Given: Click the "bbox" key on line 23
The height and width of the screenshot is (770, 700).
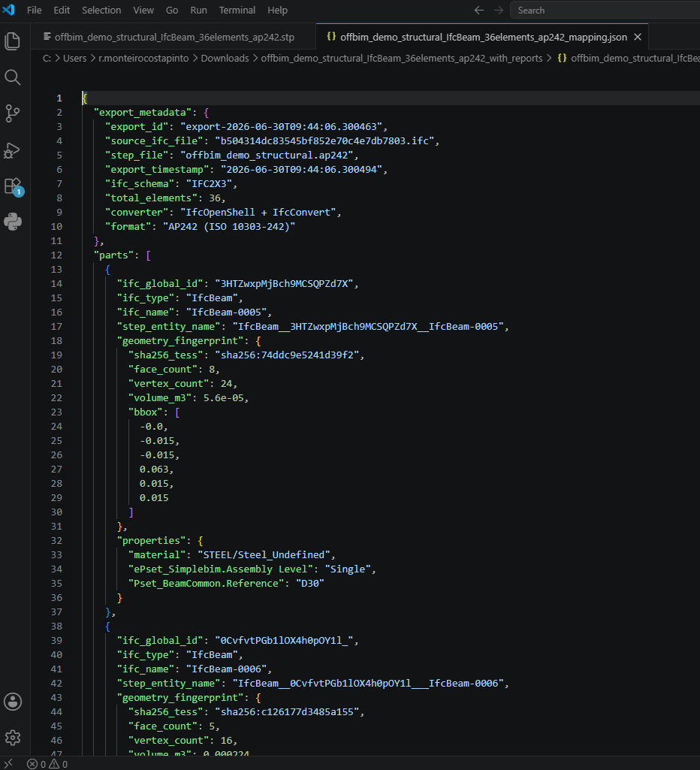Looking at the screenshot, I should coord(145,412).
